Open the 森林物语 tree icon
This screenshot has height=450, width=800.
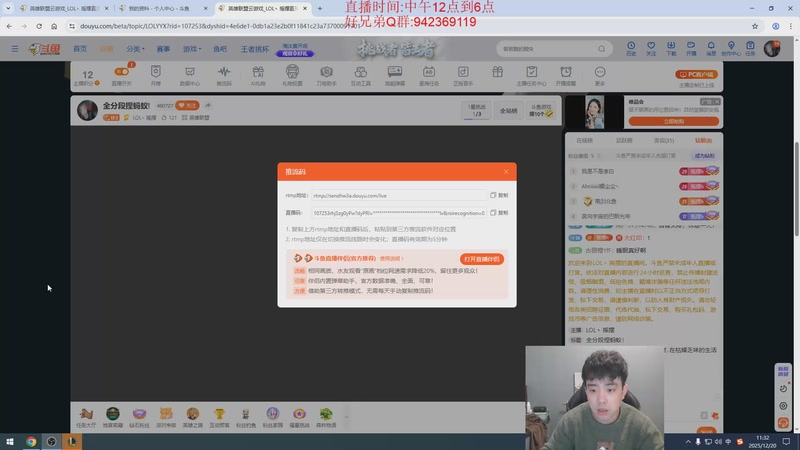pos(326,417)
